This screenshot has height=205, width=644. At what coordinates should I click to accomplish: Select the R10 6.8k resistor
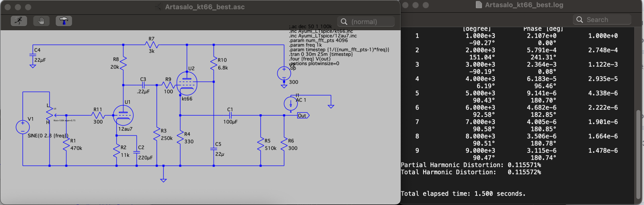pos(214,63)
